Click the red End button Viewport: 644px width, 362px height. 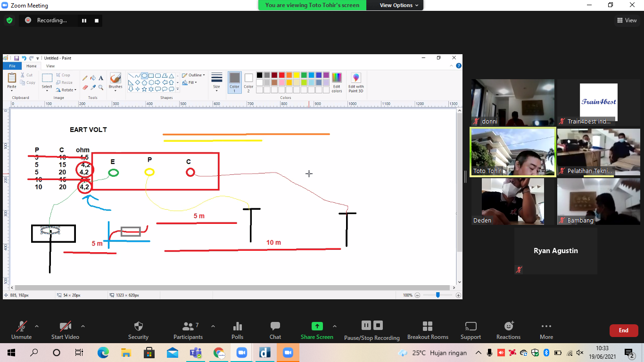tap(623, 330)
